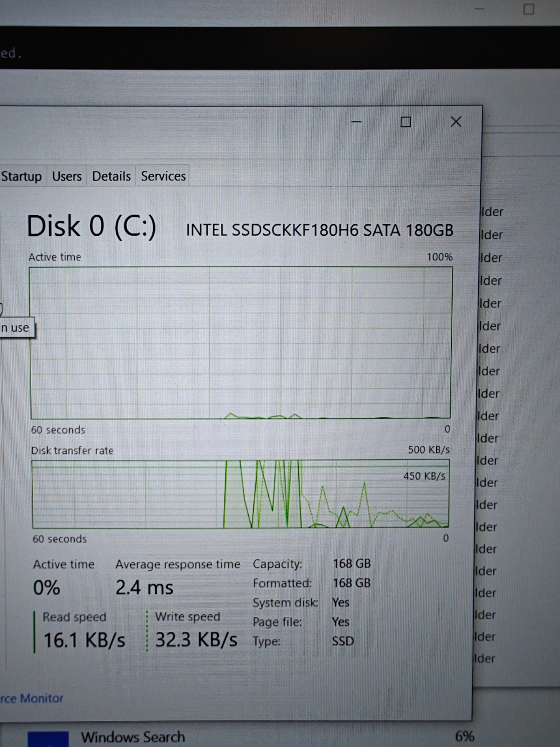The image size is (560, 747).
Task: Click the Active time 0% value
Action: (x=47, y=588)
